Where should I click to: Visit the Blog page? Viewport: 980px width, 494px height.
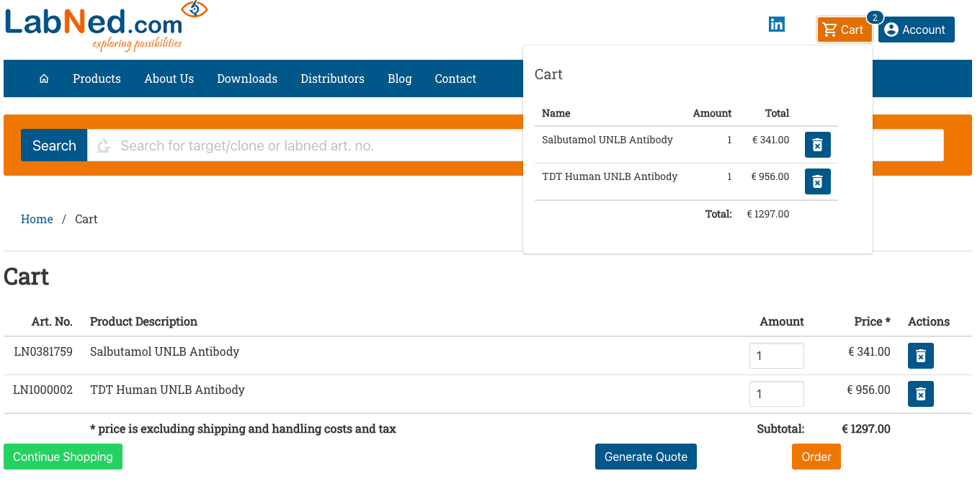[x=399, y=78]
